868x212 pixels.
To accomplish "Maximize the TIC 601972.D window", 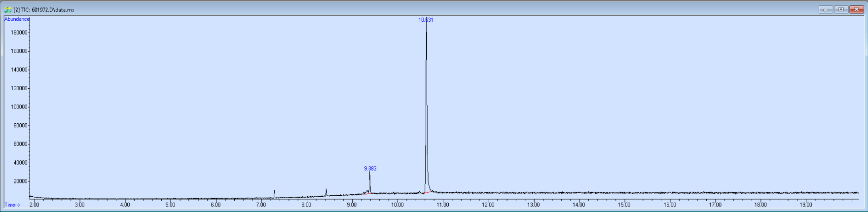I will 841,9.
